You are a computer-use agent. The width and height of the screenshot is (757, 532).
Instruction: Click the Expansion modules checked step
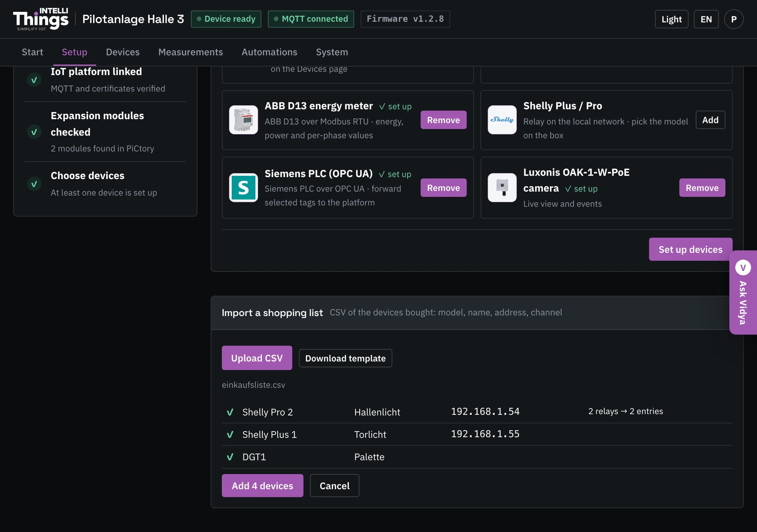[105, 132]
